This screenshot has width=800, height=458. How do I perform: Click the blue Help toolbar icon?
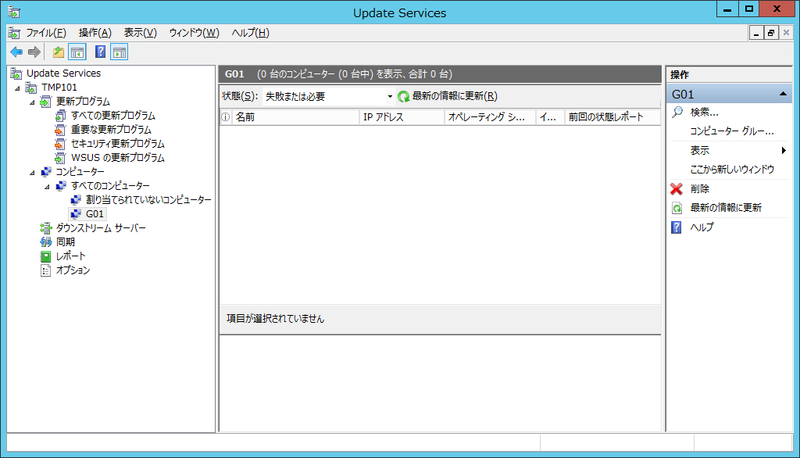click(100, 52)
